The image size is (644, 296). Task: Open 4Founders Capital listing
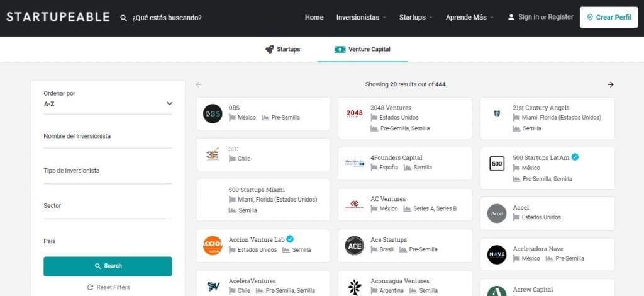pos(396,157)
